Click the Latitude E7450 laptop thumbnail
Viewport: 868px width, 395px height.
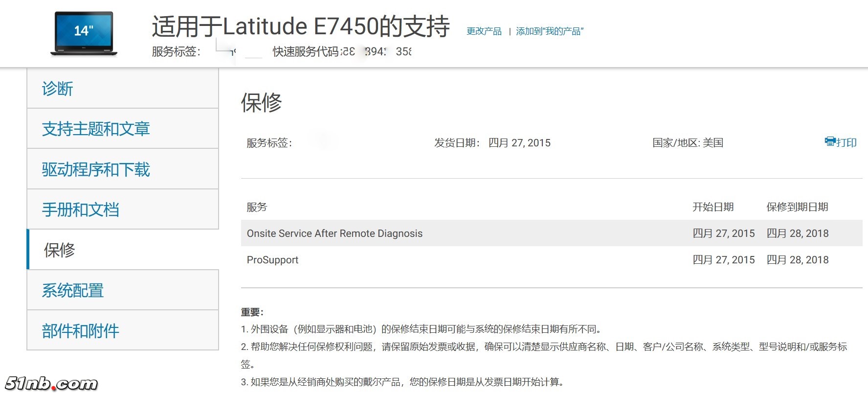click(x=84, y=33)
